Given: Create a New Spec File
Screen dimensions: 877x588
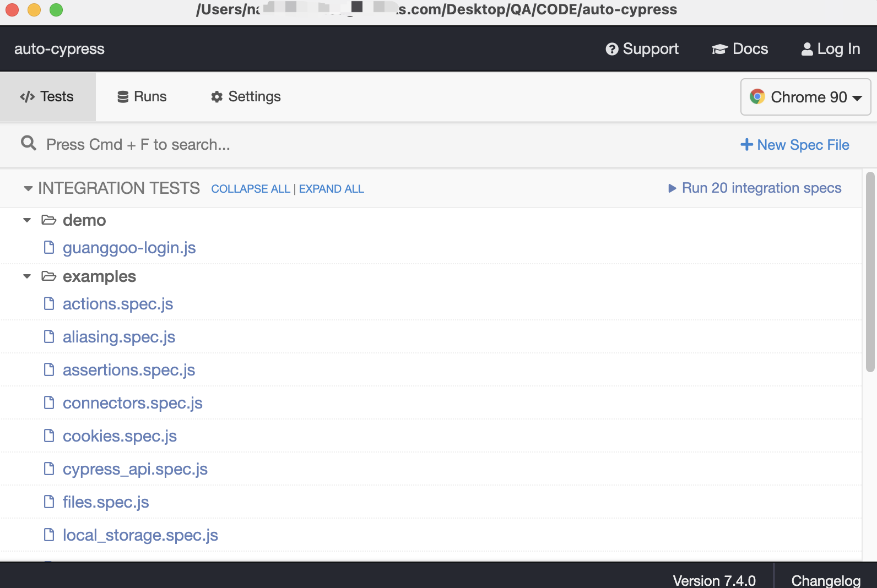Looking at the screenshot, I should tap(795, 145).
